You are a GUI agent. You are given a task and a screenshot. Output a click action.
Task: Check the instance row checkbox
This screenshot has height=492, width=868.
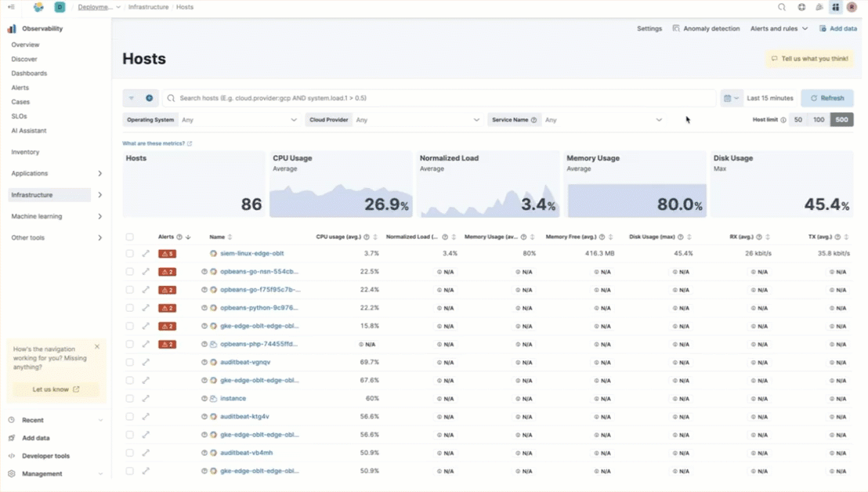[x=129, y=399]
